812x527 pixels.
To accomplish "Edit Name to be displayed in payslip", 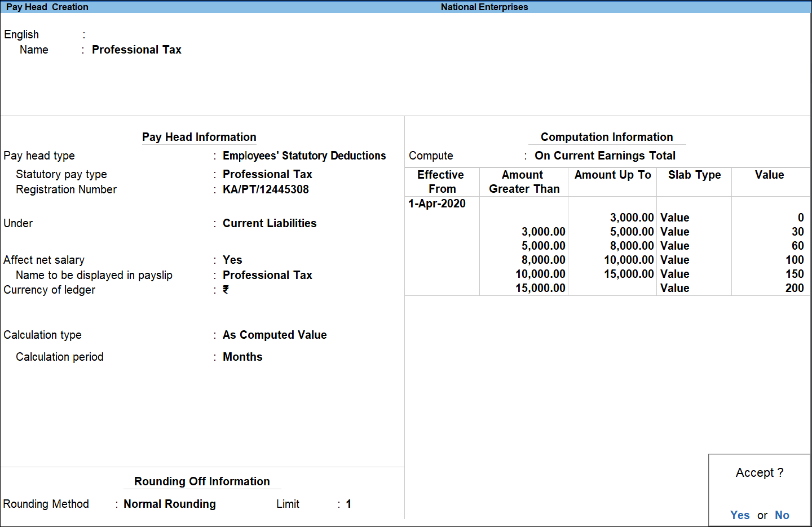I will pos(267,275).
